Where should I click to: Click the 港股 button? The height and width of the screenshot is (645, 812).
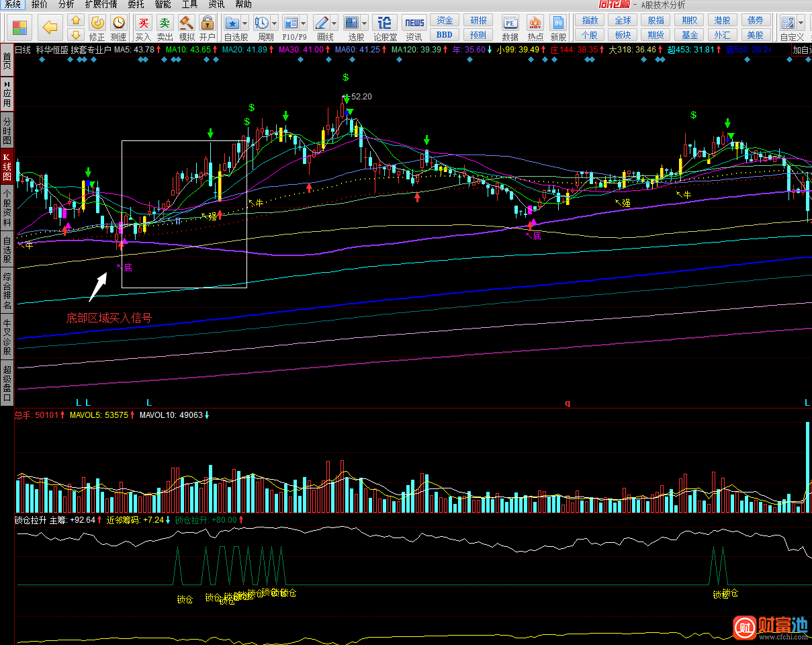722,20
